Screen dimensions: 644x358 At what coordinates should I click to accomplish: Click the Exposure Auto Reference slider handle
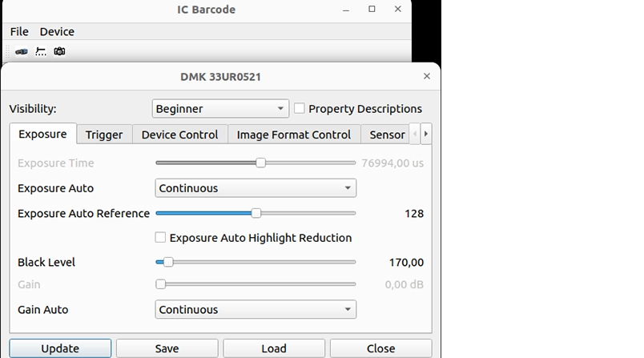click(x=256, y=213)
